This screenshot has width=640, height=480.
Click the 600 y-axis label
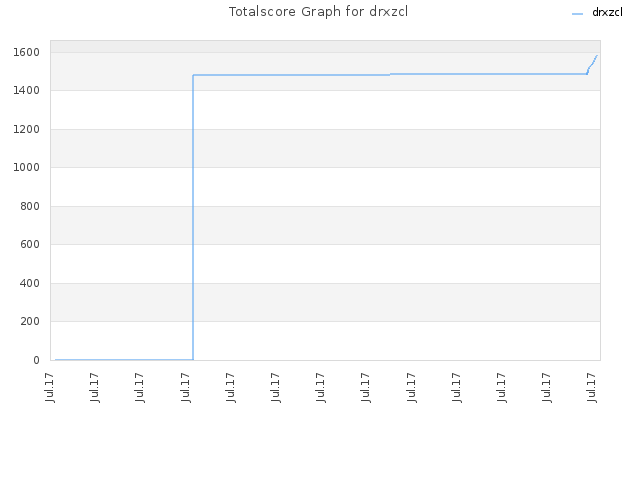tap(30, 244)
